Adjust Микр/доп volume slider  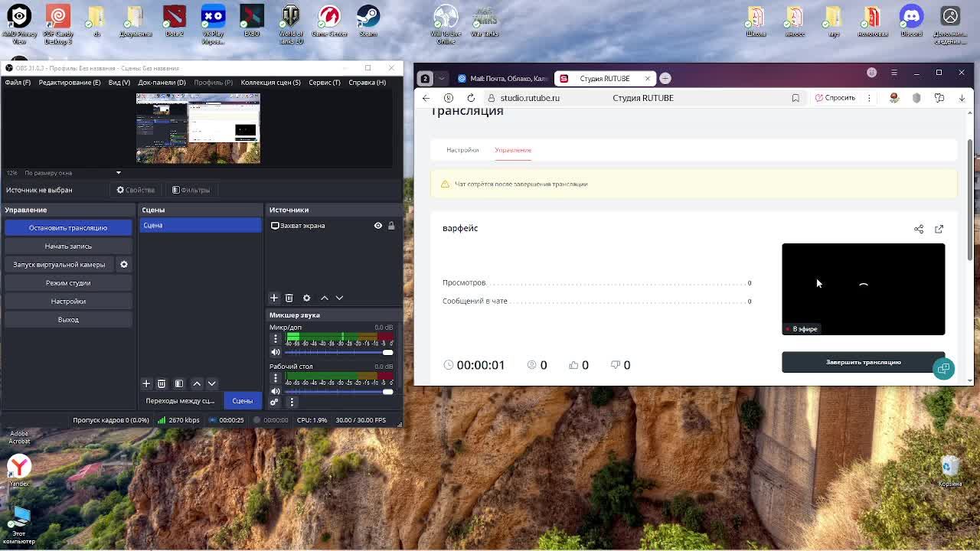click(339, 352)
